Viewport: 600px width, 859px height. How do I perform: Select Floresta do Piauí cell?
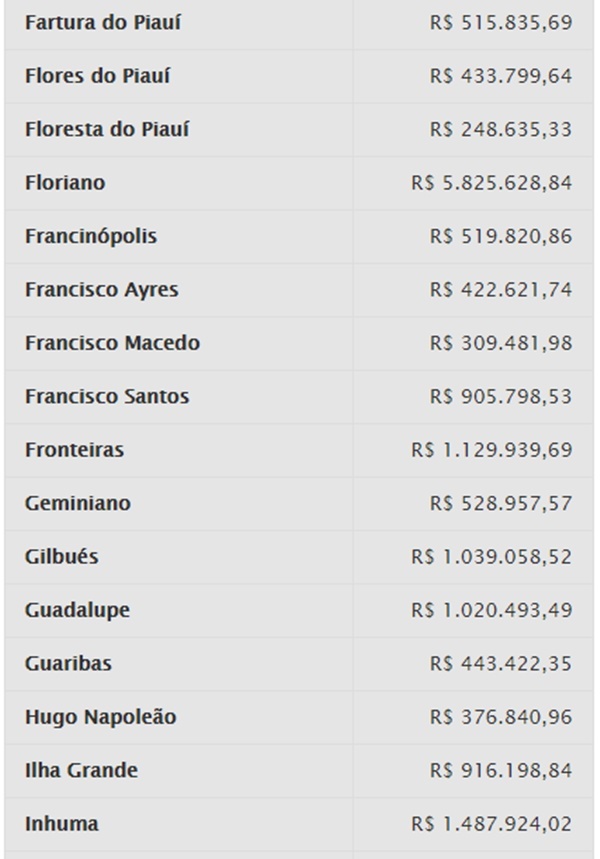coord(107,130)
